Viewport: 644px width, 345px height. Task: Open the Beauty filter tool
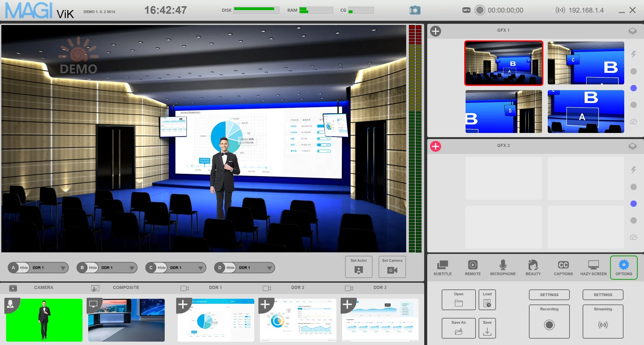[x=533, y=268]
